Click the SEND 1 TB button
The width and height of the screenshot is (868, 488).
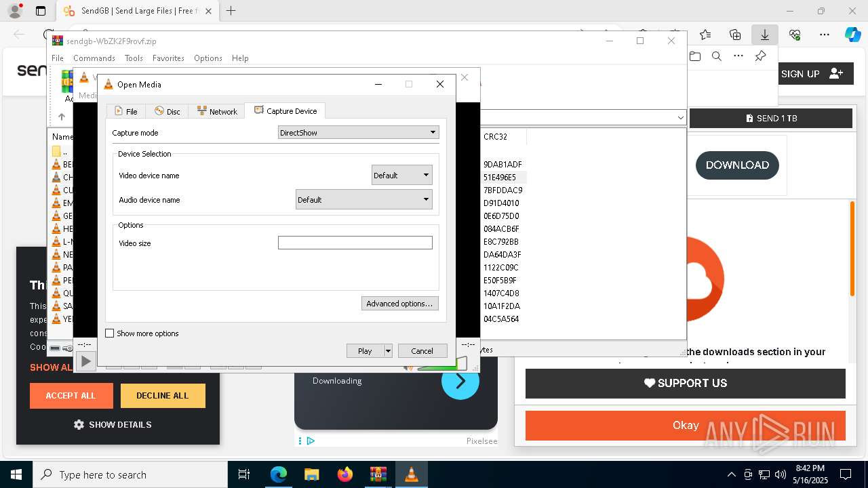pyautogui.click(x=771, y=118)
